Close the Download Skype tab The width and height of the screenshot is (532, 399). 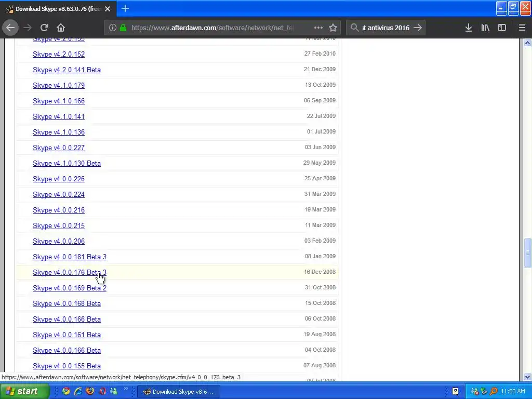tap(108, 9)
